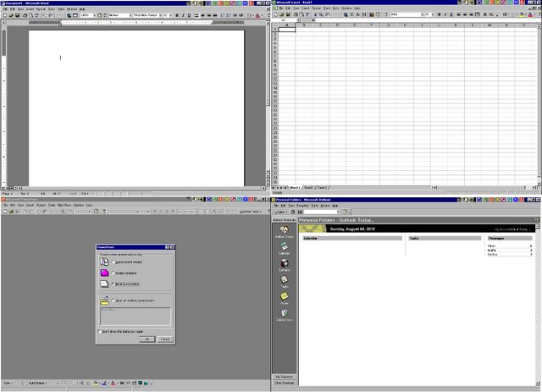This screenshot has height=392, width=542.
Task: Click the Cut scissors icon in Excel
Action: click(315, 14)
